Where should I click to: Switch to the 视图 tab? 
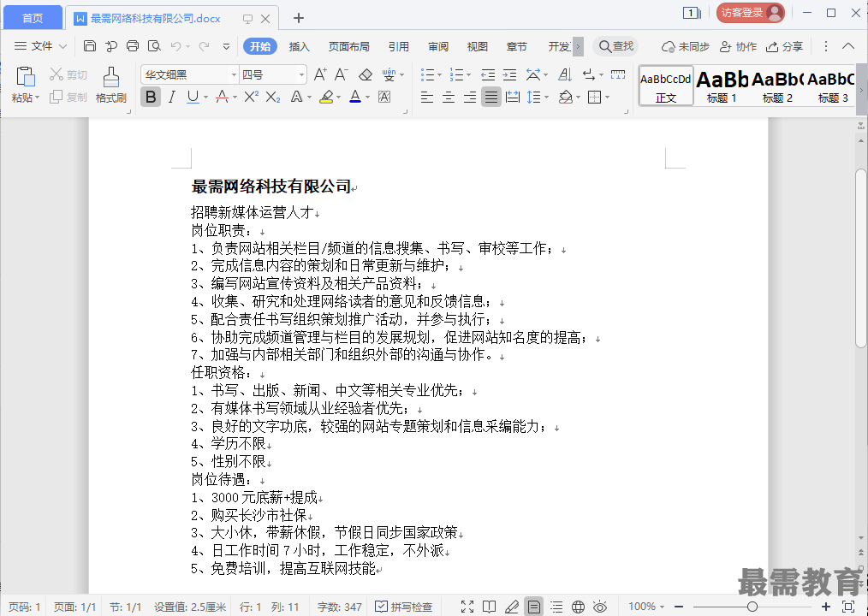477,46
